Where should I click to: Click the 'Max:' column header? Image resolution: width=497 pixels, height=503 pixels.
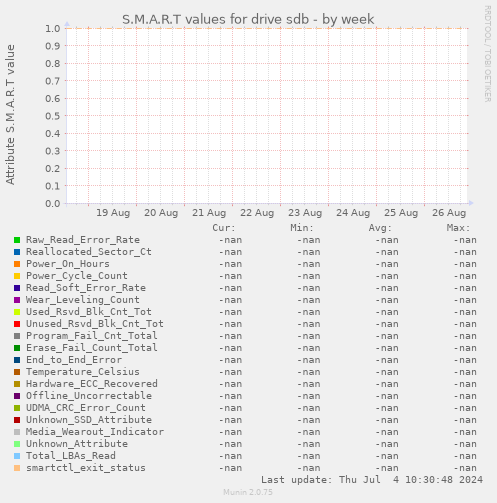[458, 228]
